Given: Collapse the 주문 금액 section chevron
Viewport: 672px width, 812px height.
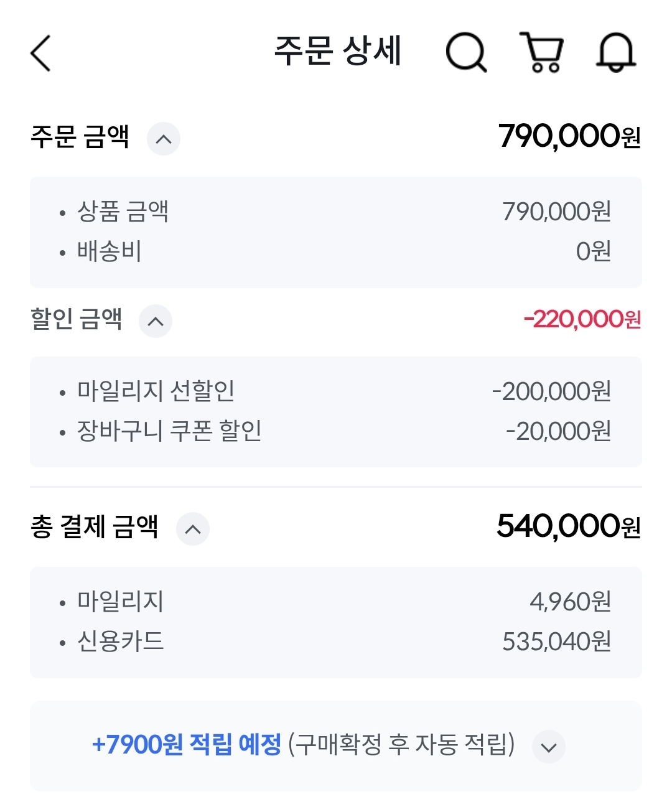Looking at the screenshot, I should (164, 139).
